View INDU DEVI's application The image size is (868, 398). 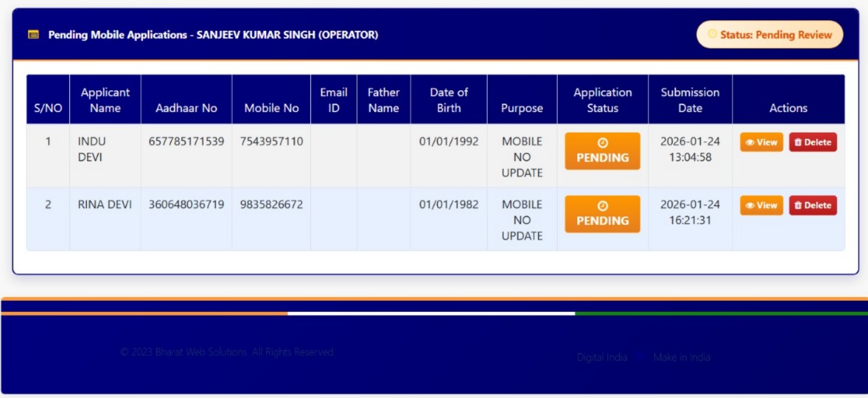click(762, 142)
